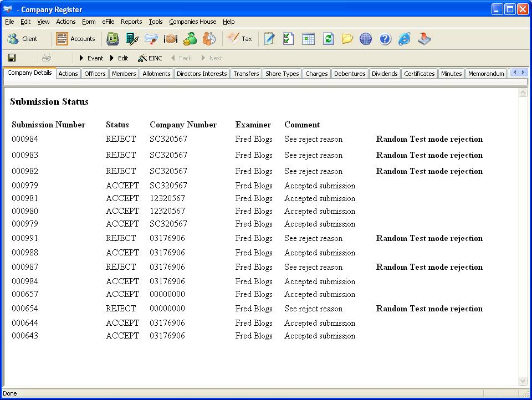The width and height of the screenshot is (532, 400).
Task: Switch to the Officers tab
Action: [95, 74]
